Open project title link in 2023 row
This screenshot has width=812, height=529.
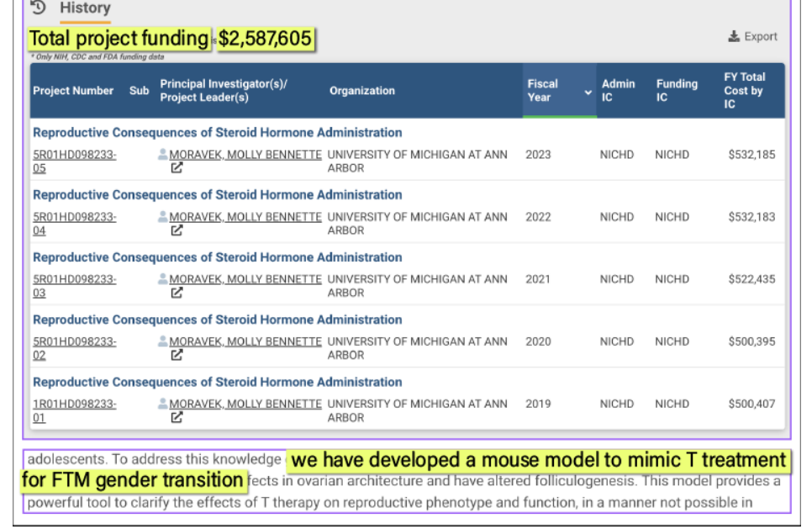point(218,133)
